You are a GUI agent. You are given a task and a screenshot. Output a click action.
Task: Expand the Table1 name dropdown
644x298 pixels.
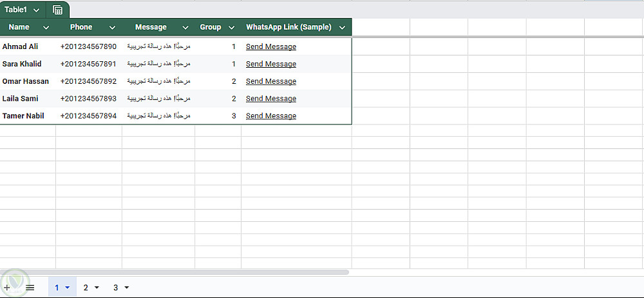(x=36, y=10)
